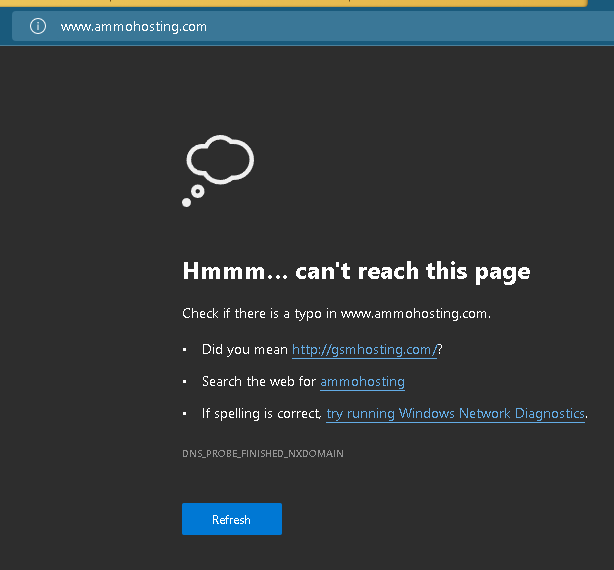Viewport: 614px width, 570px height.
Task: Click the blue Refresh button
Action: point(232,519)
